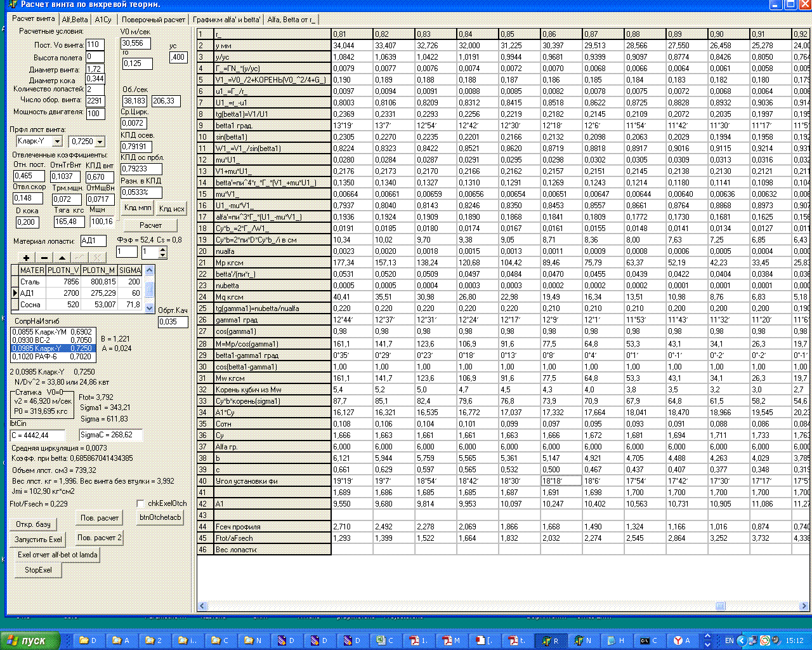
Task: Click the Запустить Exel button
Action: (x=38, y=539)
